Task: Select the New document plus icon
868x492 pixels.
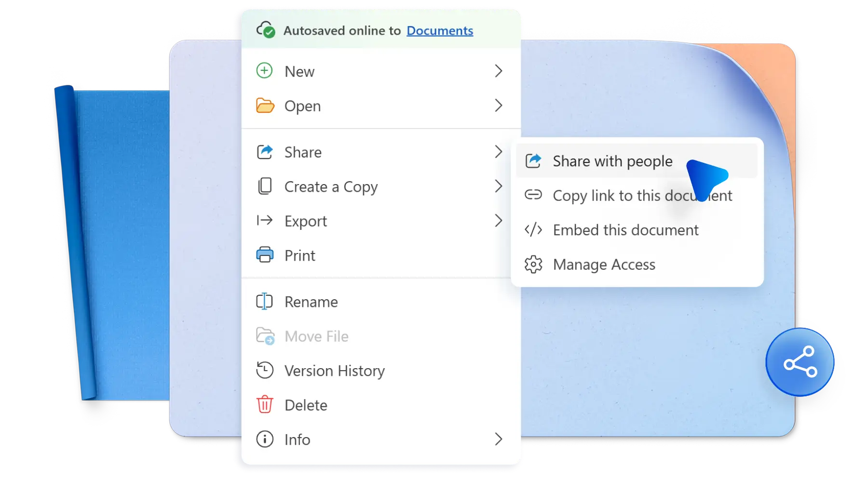Action: click(x=264, y=71)
